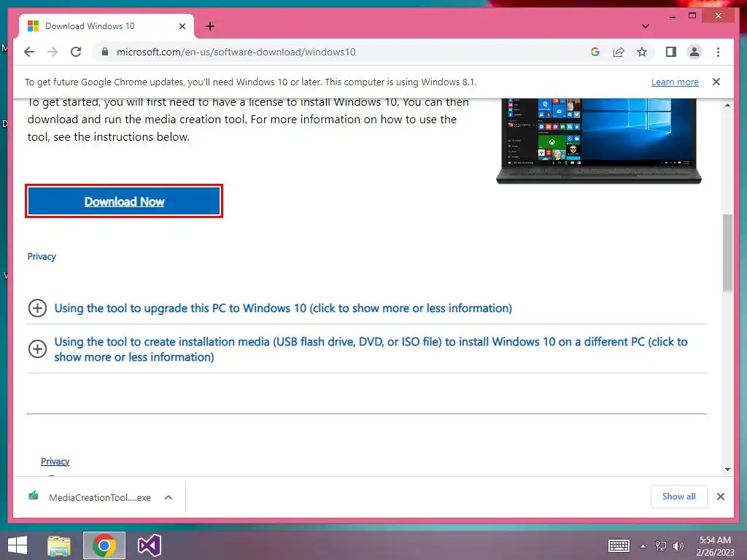
Task: Open 'Using the tool to upgrade this PC' link
Action: [x=283, y=308]
